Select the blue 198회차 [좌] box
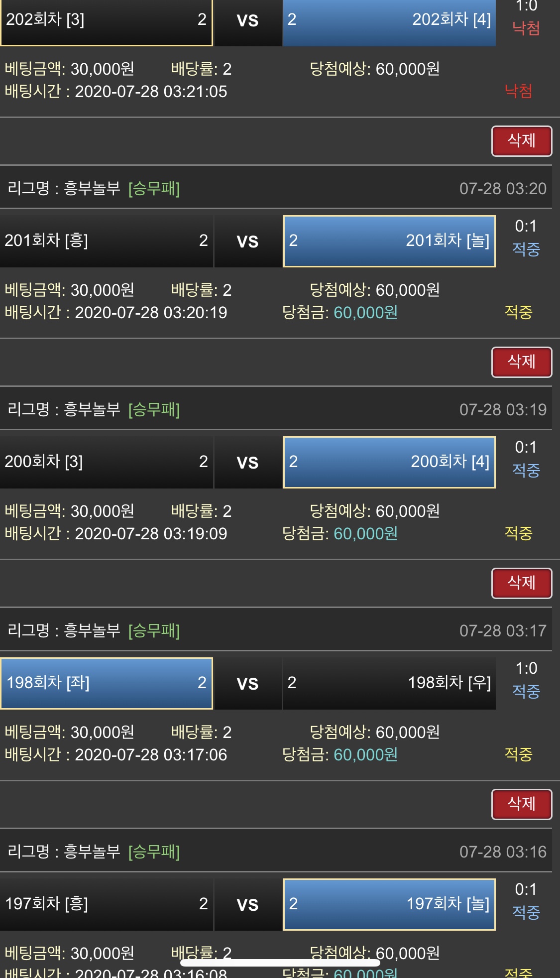The width and height of the screenshot is (560, 978). click(x=106, y=683)
